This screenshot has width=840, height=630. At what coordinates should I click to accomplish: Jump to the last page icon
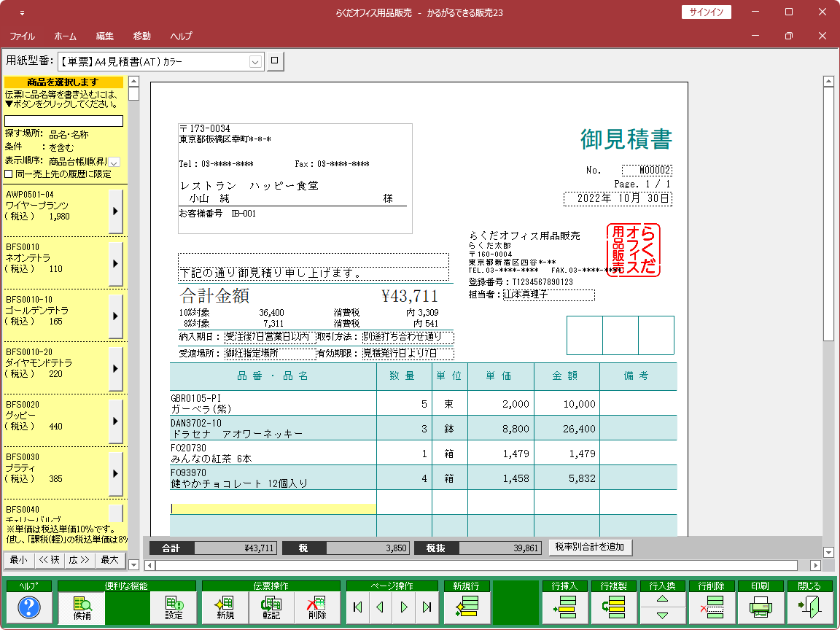click(427, 607)
